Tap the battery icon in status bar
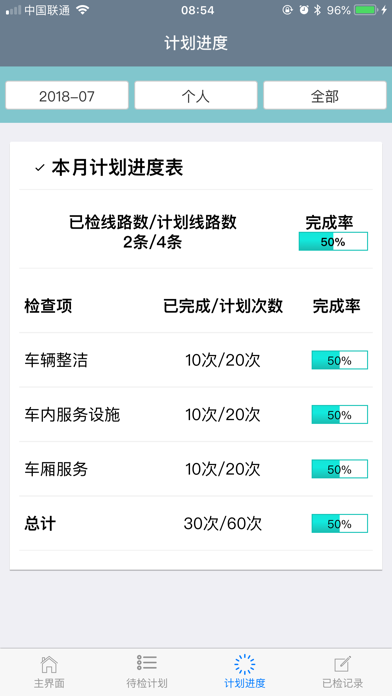 pyautogui.click(x=365, y=10)
